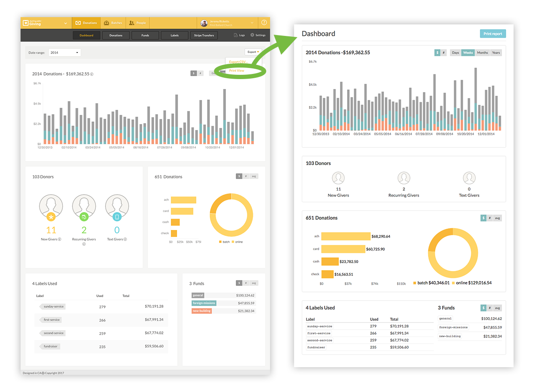Click the Text Givers phone badge icon
The width and height of the screenshot is (535, 392).
click(x=117, y=217)
